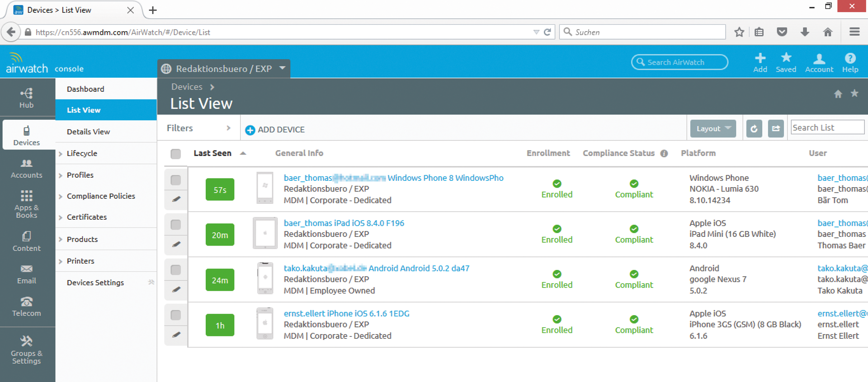Screen dimensions: 868x382
Task: Click the browser bookmark star icon
Action: 739,32
